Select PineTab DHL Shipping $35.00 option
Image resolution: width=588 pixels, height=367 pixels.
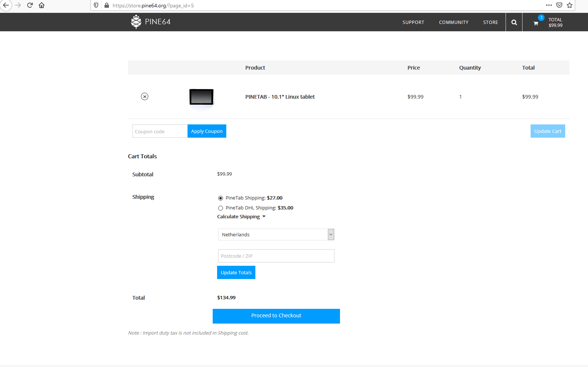220,208
